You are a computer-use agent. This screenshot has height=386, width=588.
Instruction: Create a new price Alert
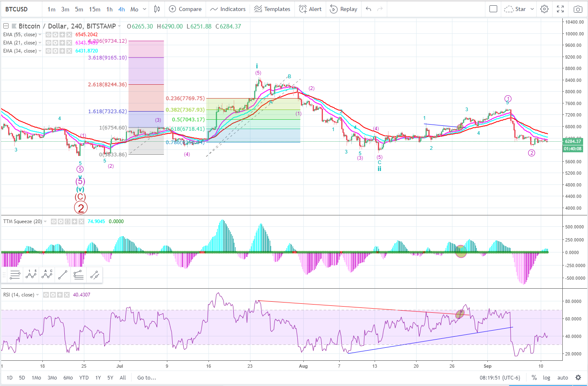pyautogui.click(x=310, y=9)
